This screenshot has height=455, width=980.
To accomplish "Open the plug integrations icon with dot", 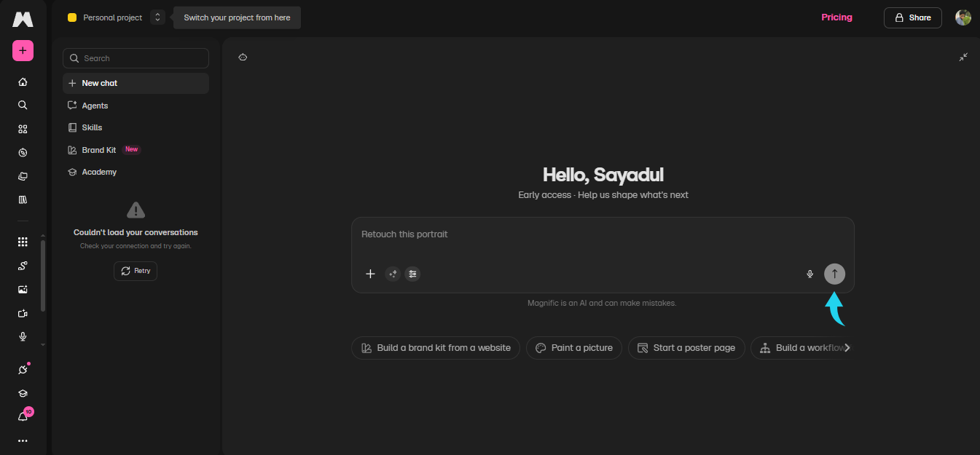I will point(23,369).
